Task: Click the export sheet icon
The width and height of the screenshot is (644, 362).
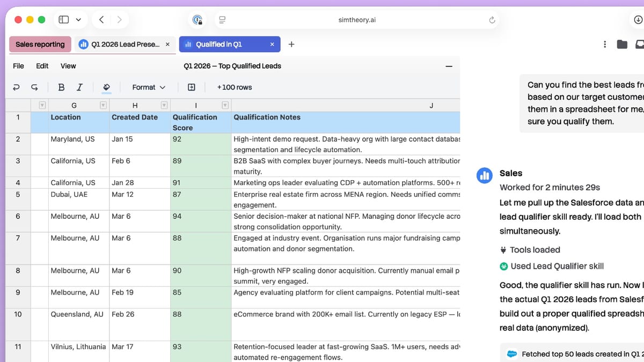Action: 192,87
